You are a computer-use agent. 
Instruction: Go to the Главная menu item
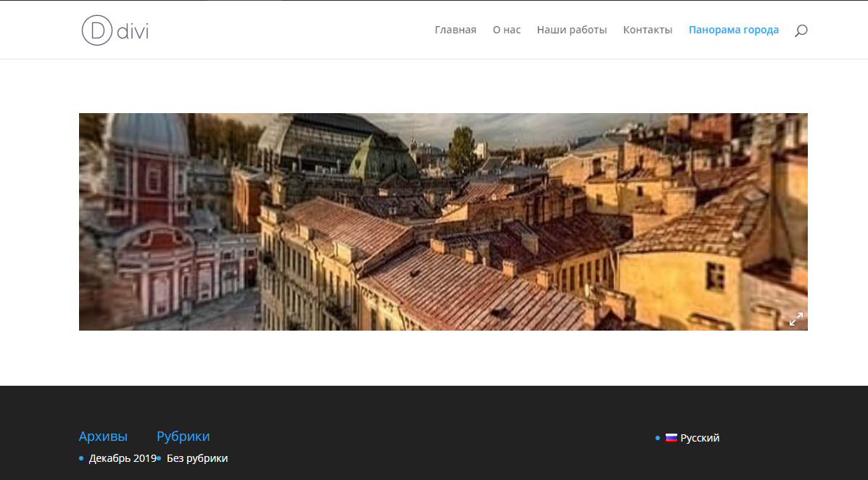coord(455,30)
